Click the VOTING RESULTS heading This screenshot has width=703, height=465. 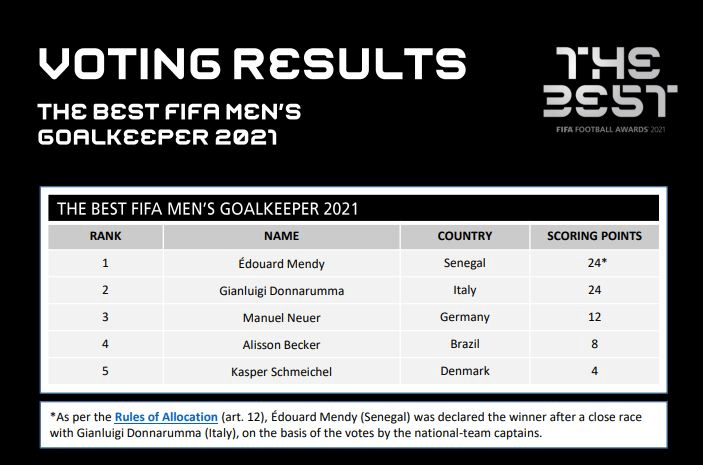pos(251,64)
